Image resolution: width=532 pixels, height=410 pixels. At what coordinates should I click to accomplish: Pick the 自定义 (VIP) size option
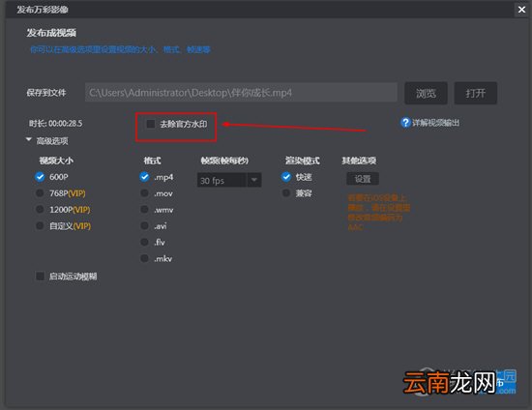click(x=40, y=225)
